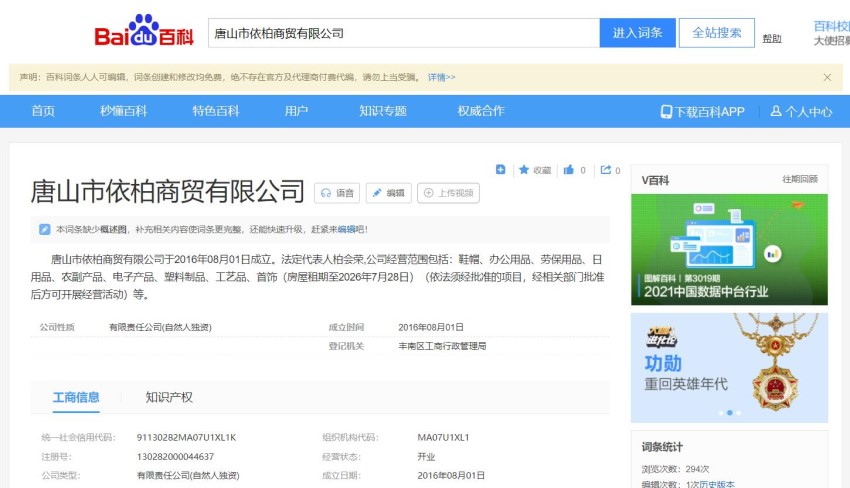Click the search input field
Screen dimensions: 850x488
[x=404, y=33]
